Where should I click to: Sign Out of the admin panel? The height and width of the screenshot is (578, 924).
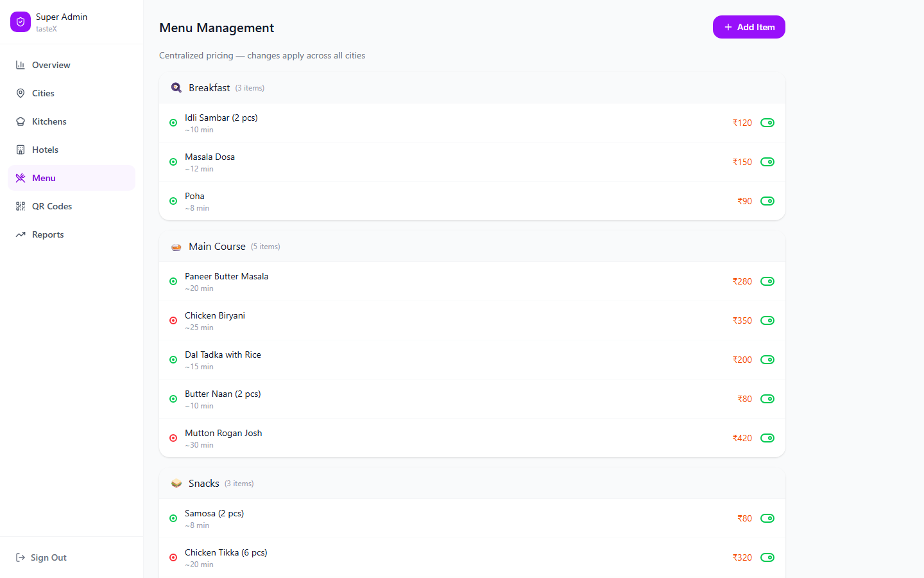(41, 557)
